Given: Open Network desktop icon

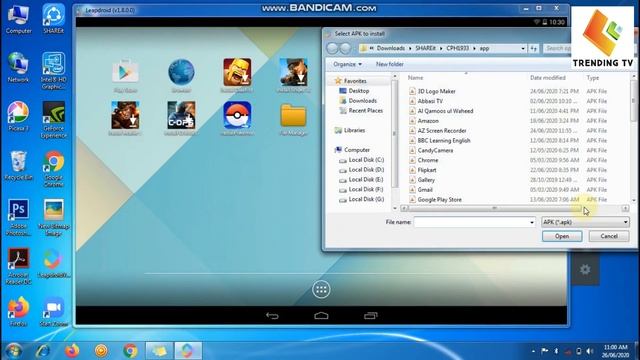Looking at the screenshot, I should [x=18, y=67].
